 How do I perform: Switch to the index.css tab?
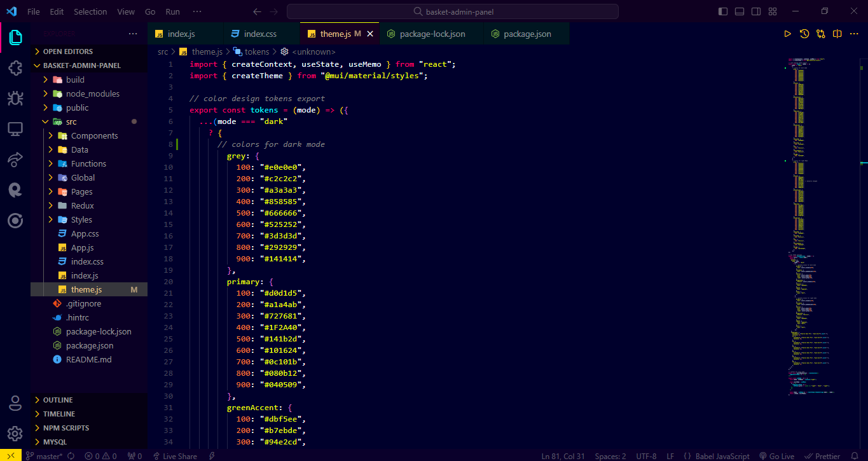tap(261, 34)
